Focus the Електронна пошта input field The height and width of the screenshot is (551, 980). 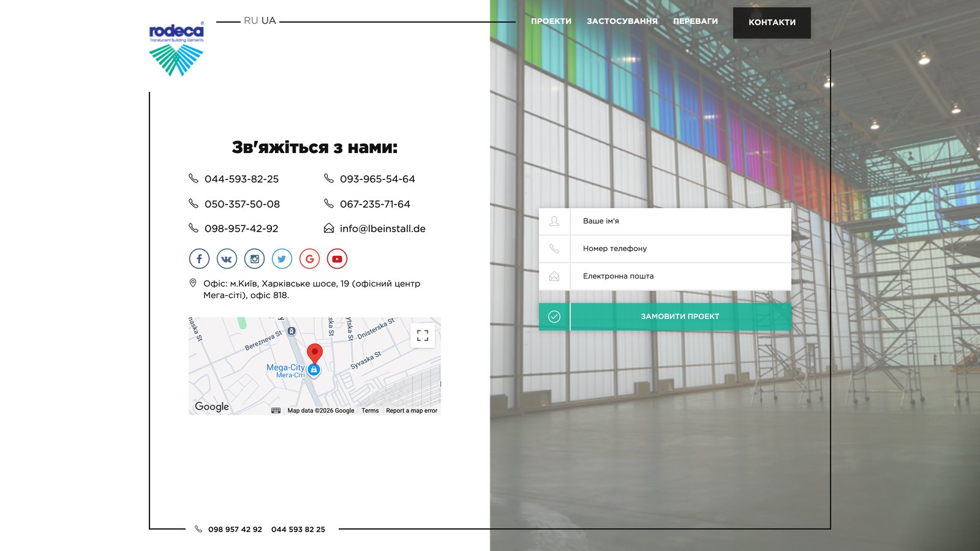click(680, 276)
